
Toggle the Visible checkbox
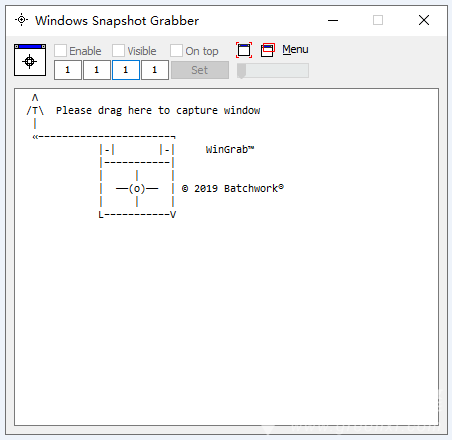[118, 51]
